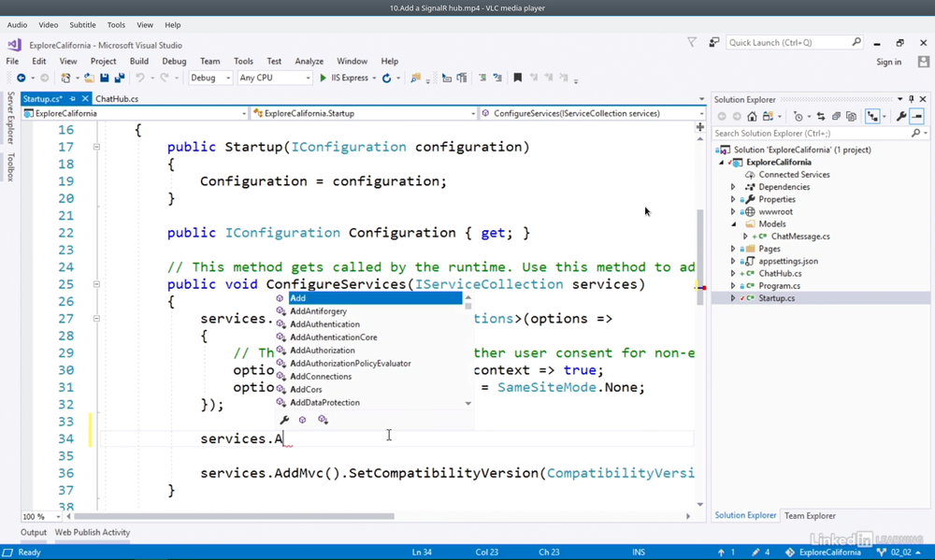The image size is (935, 560).
Task: Open the Project menu
Action: pyautogui.click(x=103, y=62)
